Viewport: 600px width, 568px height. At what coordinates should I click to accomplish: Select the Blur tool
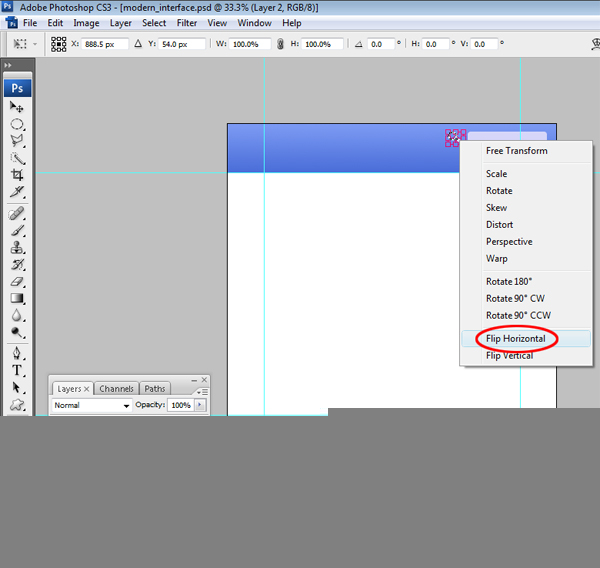pos(17,315)
